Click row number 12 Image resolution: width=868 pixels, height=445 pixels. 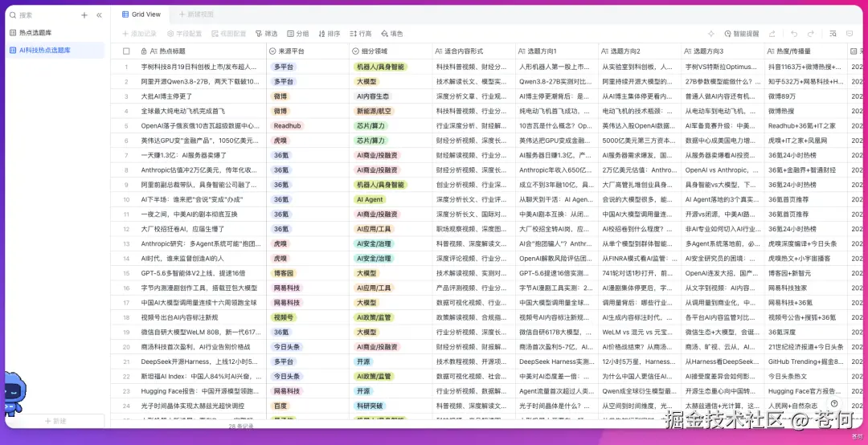tap(126, 229)
